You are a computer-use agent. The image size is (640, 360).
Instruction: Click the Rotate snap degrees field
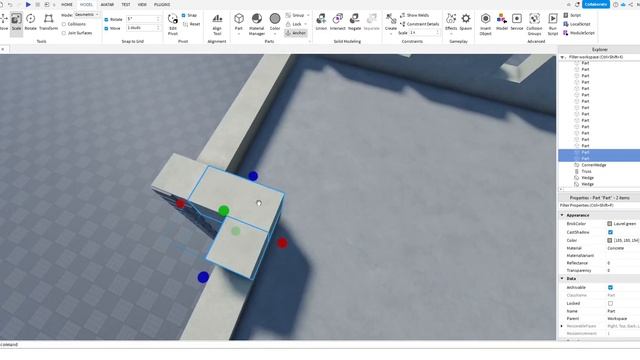pos(143,19)
